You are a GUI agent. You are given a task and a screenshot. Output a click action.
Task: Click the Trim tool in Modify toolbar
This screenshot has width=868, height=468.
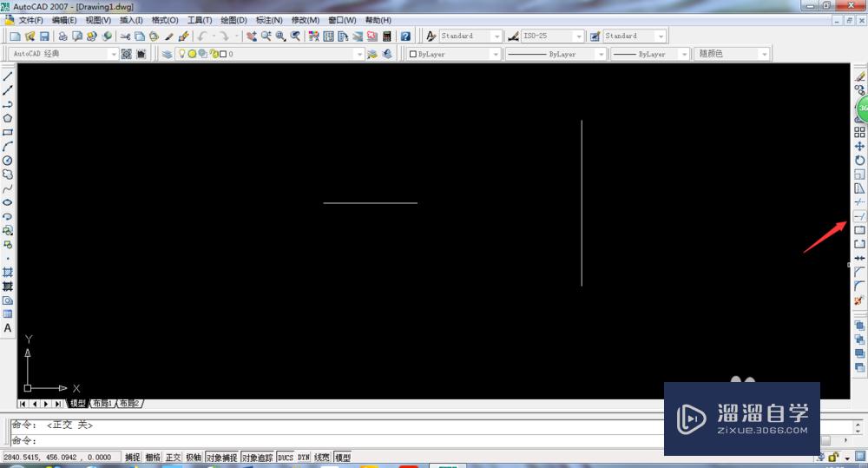859,202
